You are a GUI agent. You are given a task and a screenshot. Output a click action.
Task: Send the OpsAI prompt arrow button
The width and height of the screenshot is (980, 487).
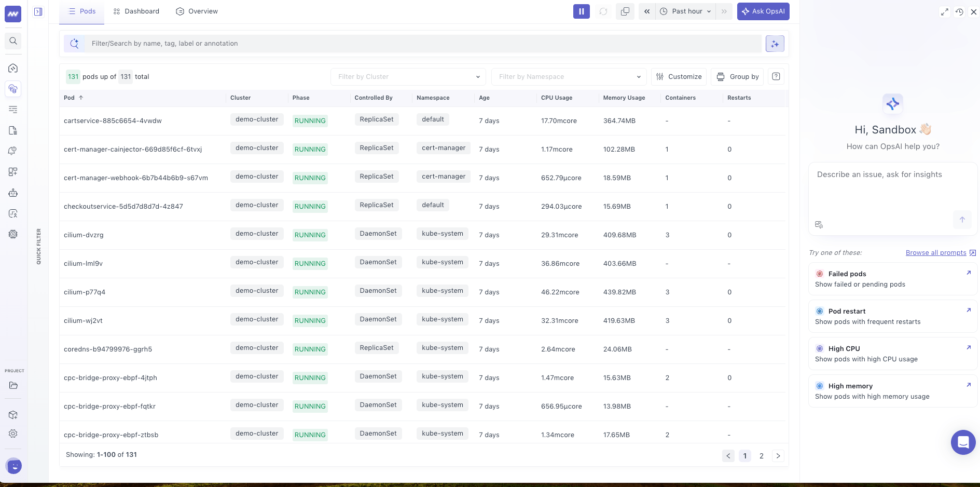click(962, 220)
